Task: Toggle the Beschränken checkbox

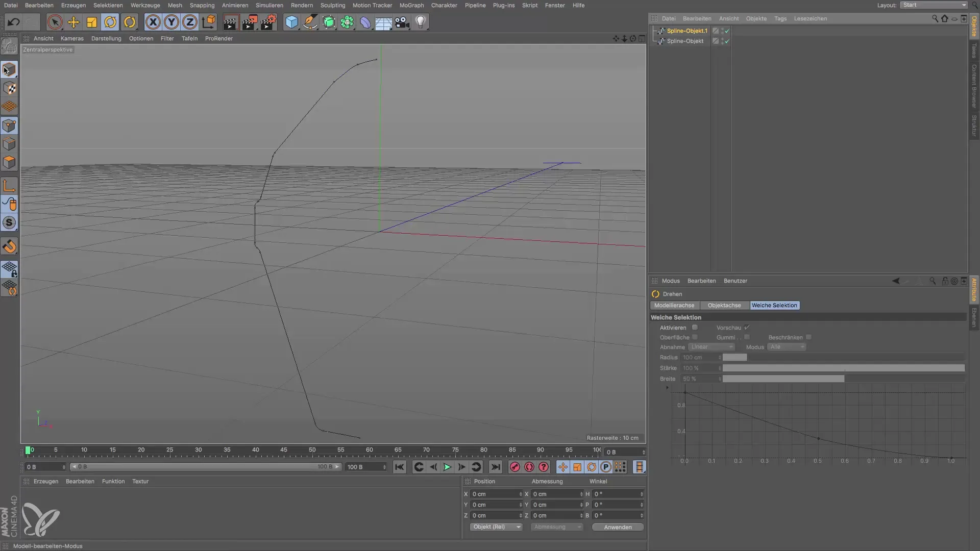Action: 808,337
